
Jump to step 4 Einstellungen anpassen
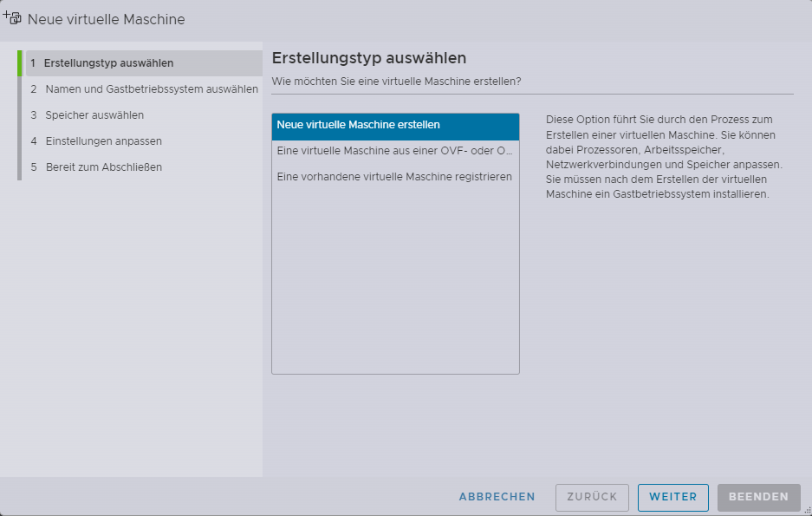(x=103, y=141)
